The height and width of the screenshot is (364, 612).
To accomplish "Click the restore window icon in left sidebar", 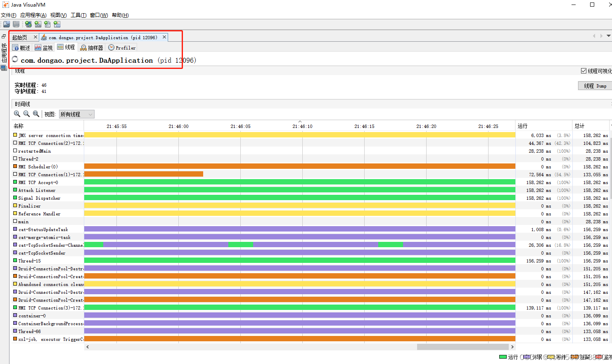I will pos(4,36).
